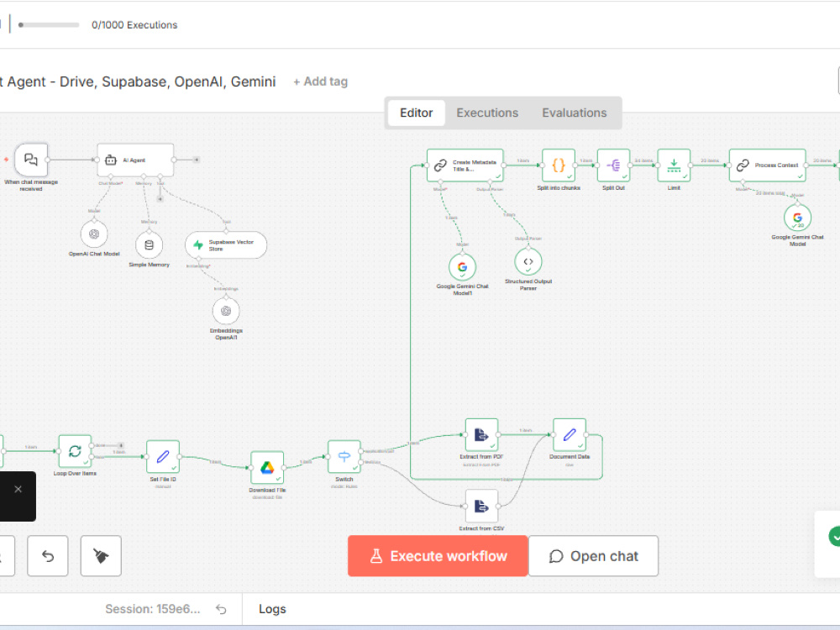Open the Google Gemini Chat Model node
The width and height of the screenshot is (840, 630).
point(798,218)
